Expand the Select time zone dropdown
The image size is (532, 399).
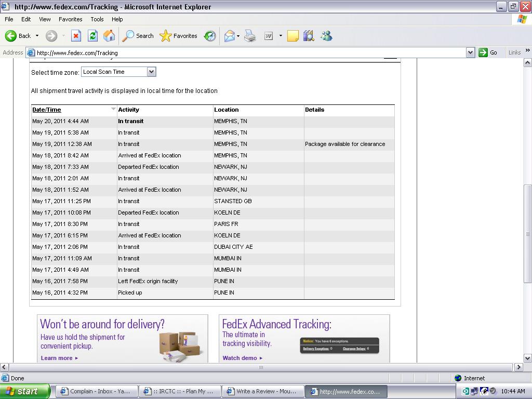(151, 72)
